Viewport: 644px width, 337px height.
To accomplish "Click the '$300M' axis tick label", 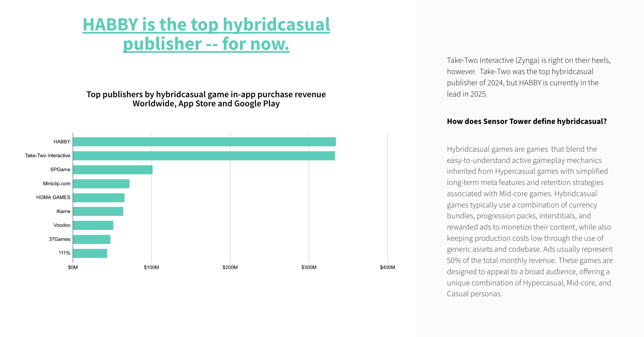I will point(309,267).
